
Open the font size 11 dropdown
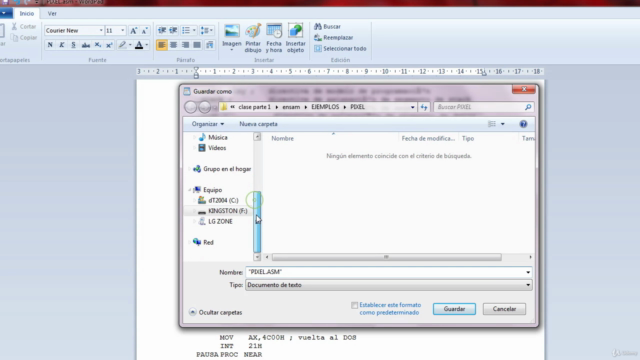click(122, 31)
